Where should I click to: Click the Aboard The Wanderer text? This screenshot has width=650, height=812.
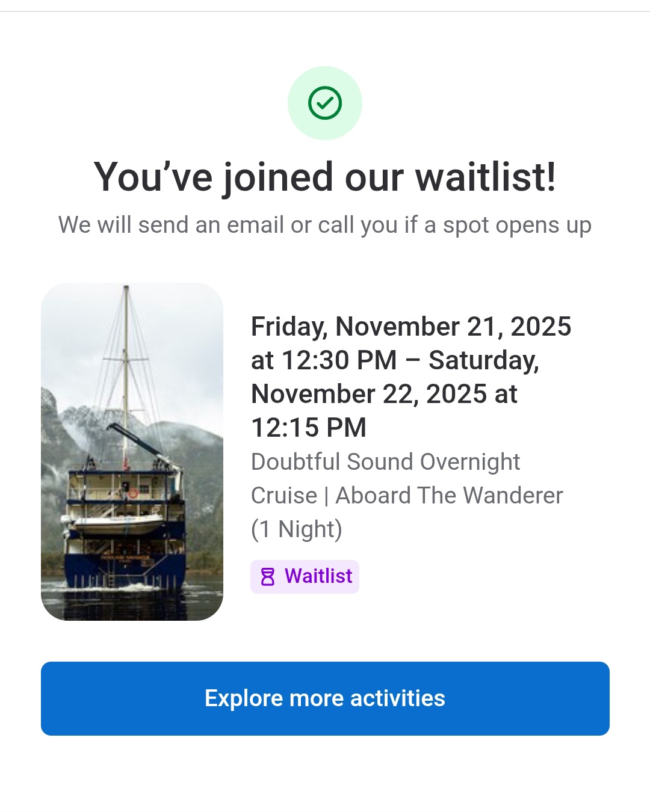tap(449, 496)
